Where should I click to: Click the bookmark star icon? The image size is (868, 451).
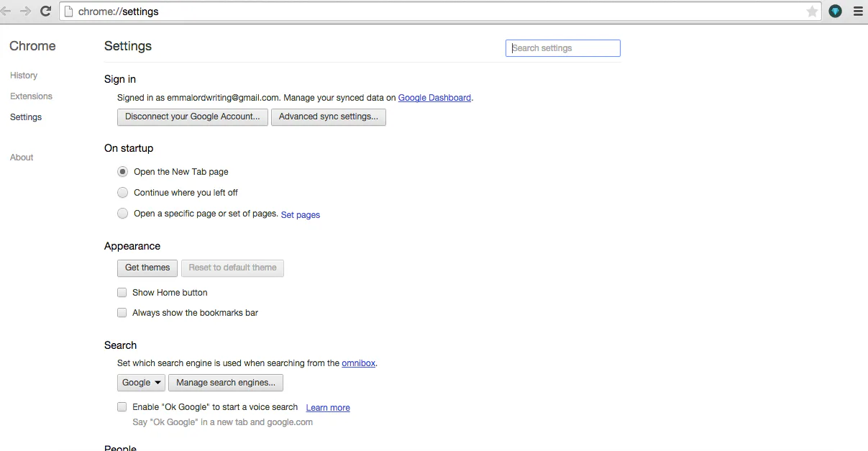(812, 11)
